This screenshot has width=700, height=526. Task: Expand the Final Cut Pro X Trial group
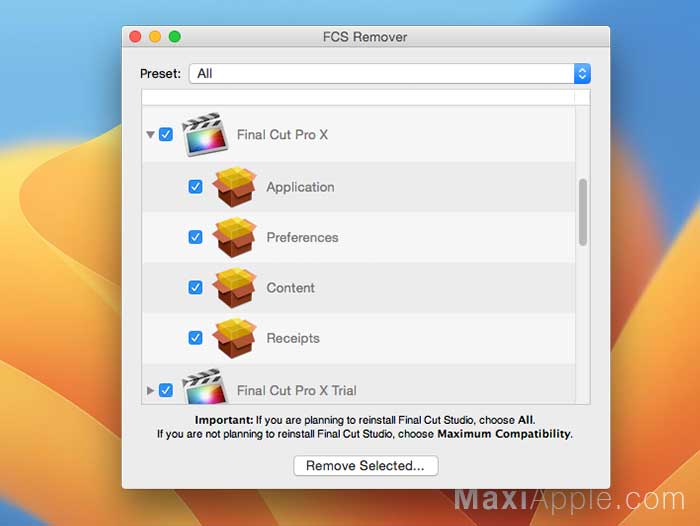[150, 390]
